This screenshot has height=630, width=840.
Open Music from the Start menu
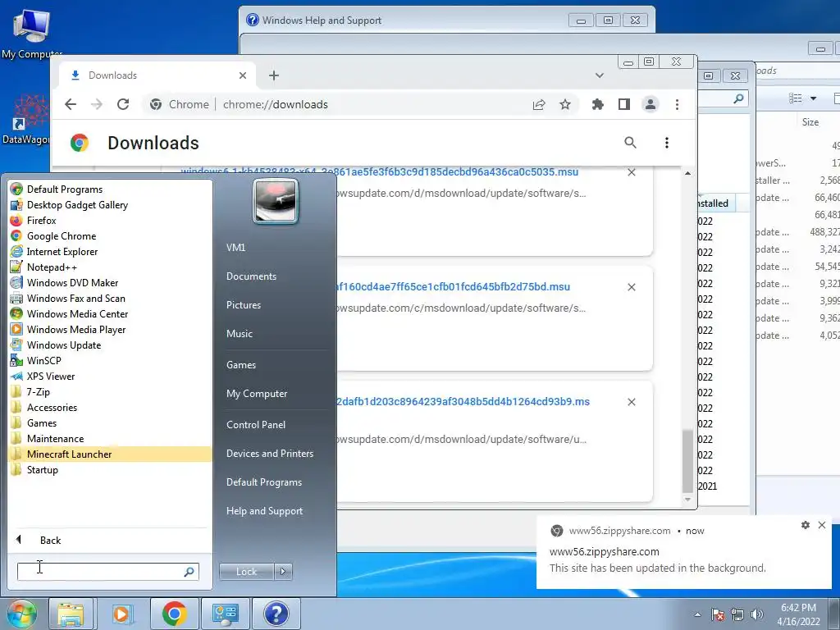coord(240,333)
